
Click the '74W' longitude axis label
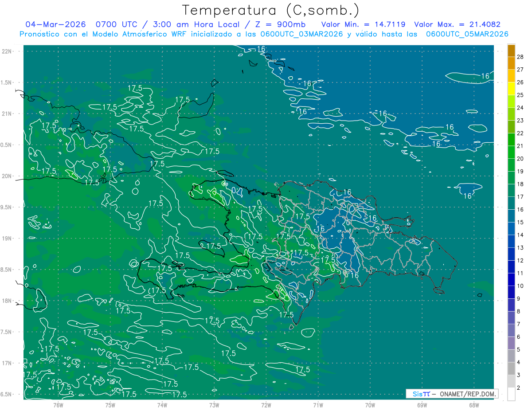tap(162, 405)
